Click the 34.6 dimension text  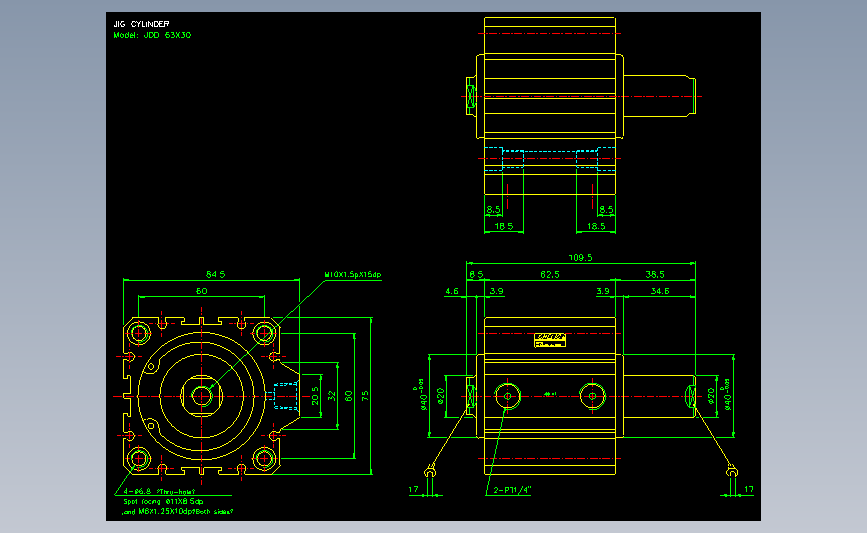pos(660,291)
